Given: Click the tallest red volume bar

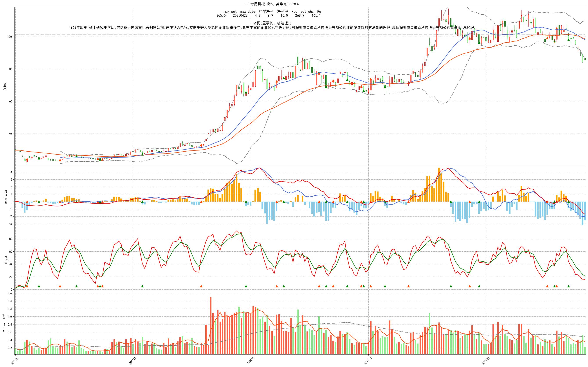Looking at the screenshot, I should (x=211, y=325).
